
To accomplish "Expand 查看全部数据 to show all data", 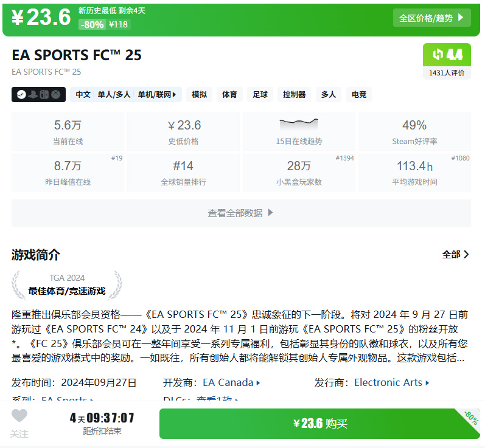I will click(241, 213).
